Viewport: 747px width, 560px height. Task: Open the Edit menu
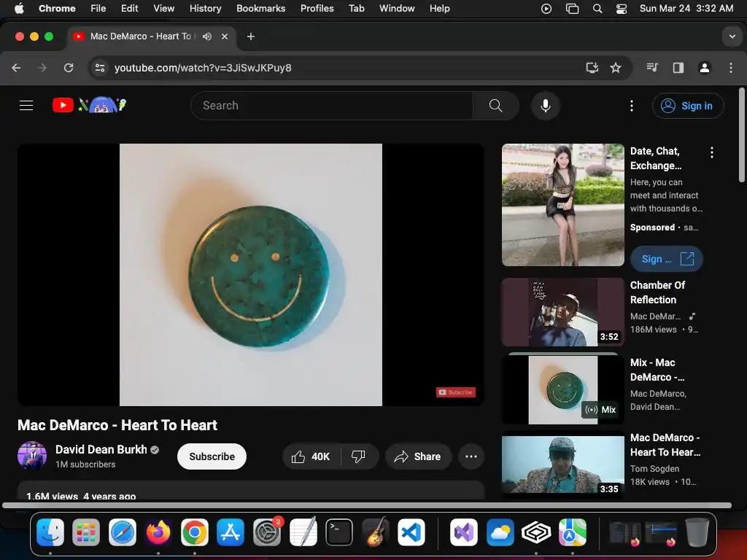[x=129, y=9]
